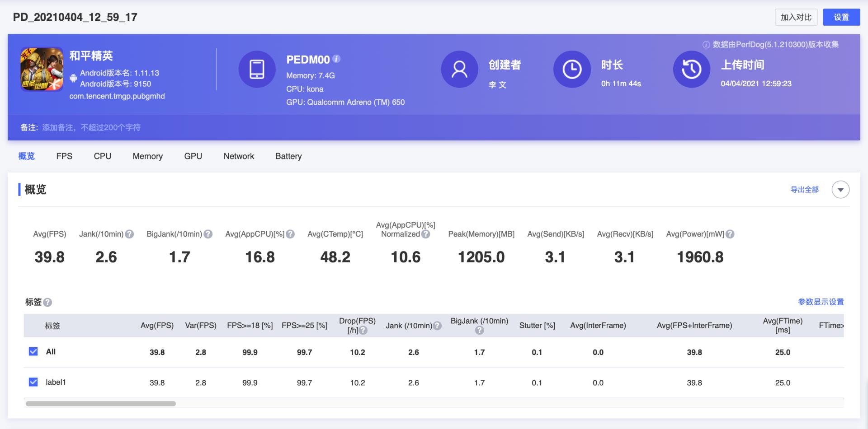
Task: Click the horizontal scrollbar under the table
Action: point(101,404)
